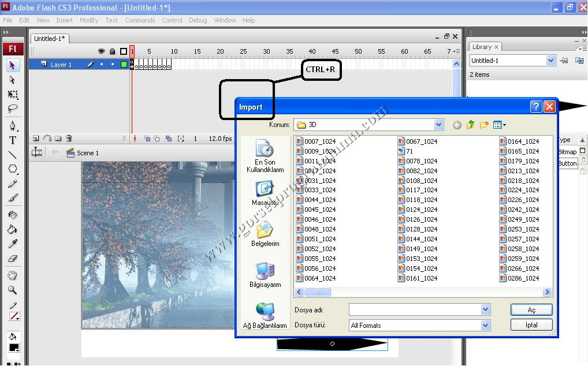Screen dimensions: 588x366
Task: Open the Konum folder dropdown in the Import dialog
Action: tap(438, 124)
